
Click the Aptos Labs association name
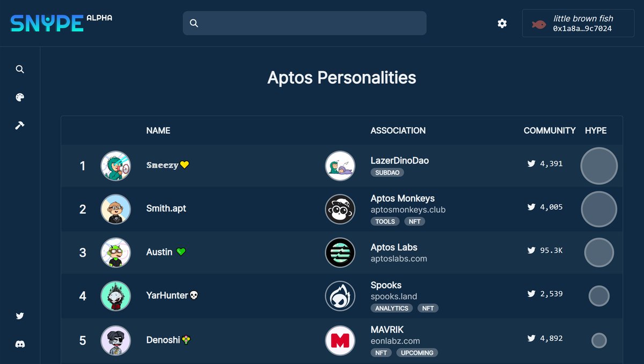pyautogui.click(x=394, y=247)
